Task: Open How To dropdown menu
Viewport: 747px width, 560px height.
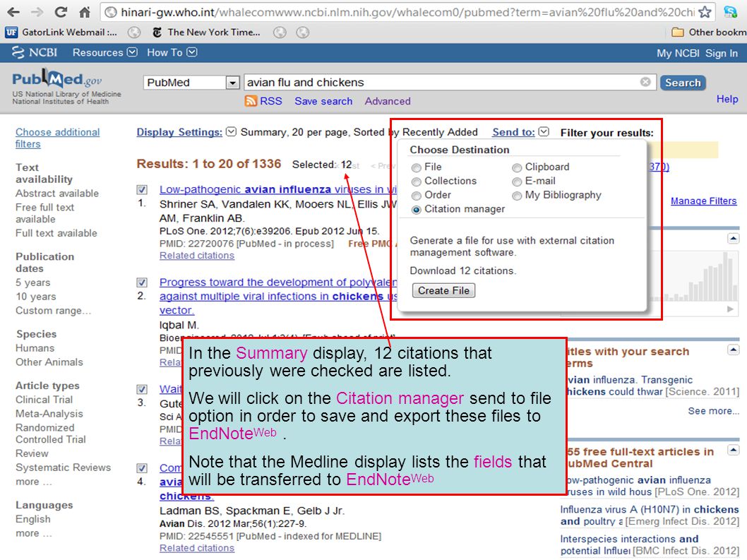Action: point(172,52)
